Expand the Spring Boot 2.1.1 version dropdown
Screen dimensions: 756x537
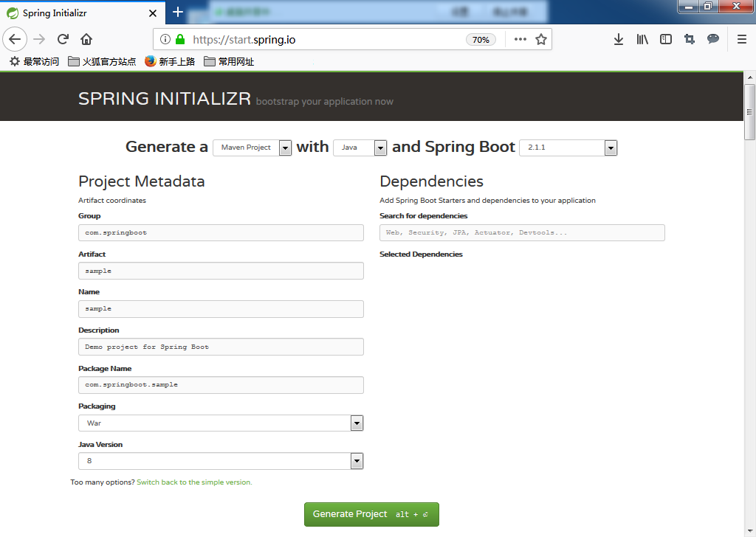(568, 148)
